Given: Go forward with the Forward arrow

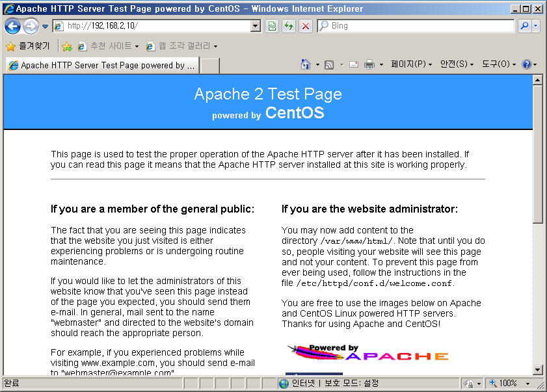Looking at the screenshot, I should 31,26.
